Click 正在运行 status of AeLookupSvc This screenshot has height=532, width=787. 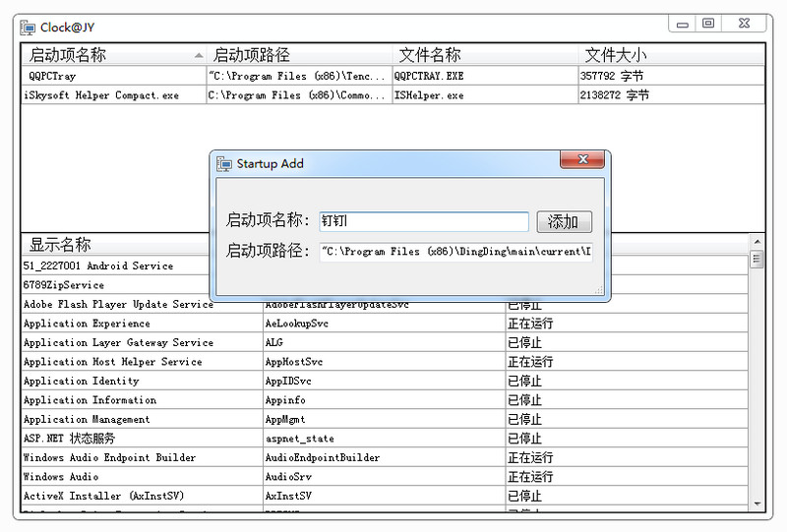point(627,324)
